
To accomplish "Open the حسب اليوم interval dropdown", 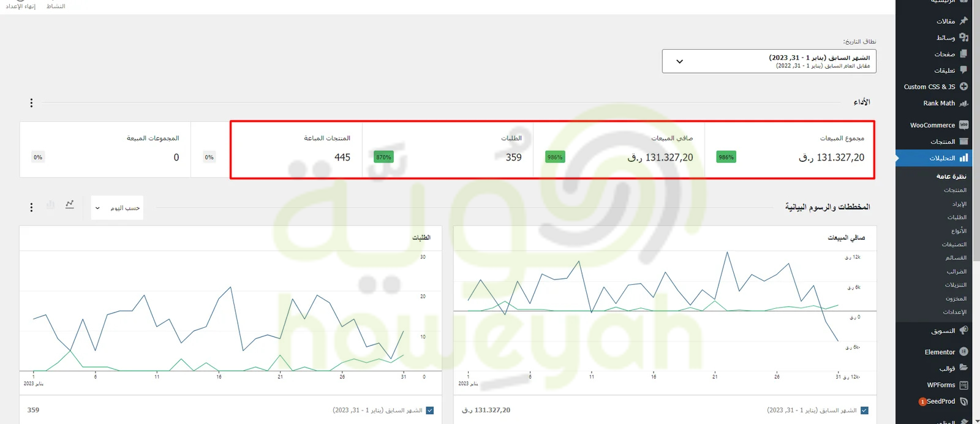I will tap(117, 208).
